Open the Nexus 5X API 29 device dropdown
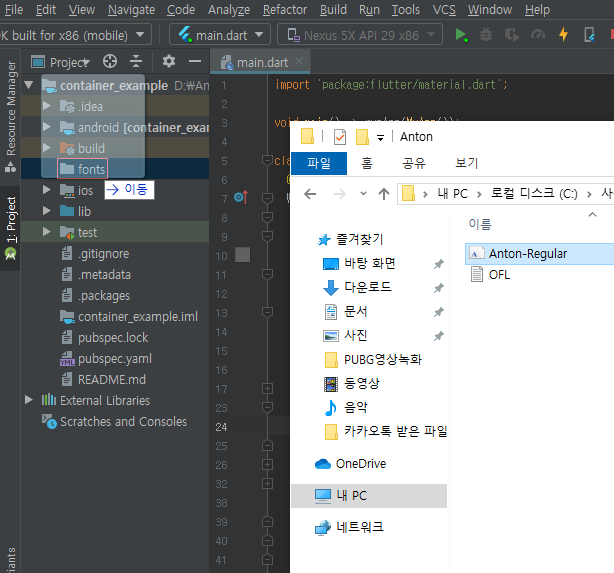The image size is (614, 573). (360, 35)
